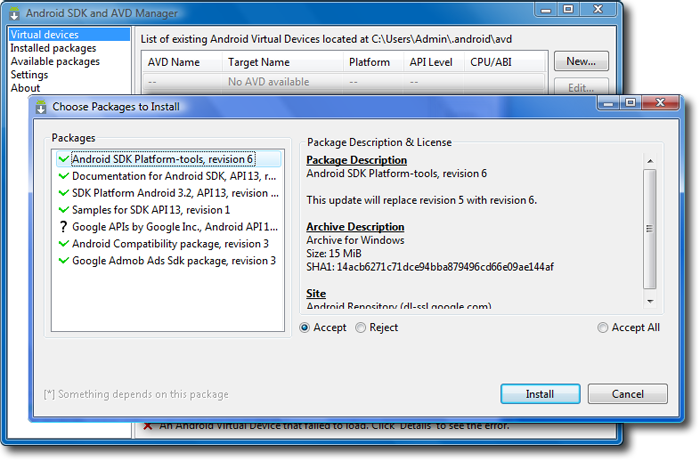The height and width of the screenshot is (461, 700).
Task: Click green checkmark beside Android Compatibility package
Action: coord(64,244)
